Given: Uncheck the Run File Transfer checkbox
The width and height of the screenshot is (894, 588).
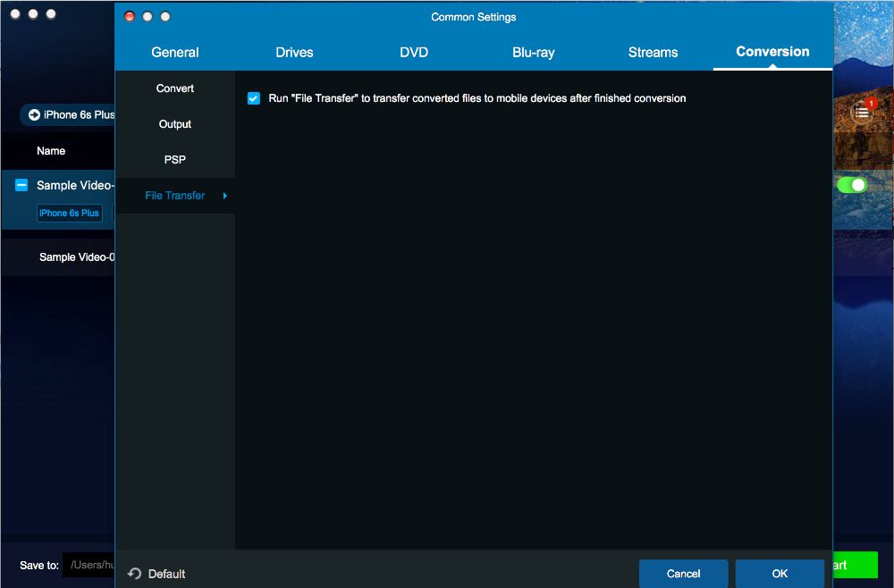Looking at the screenshot, I should pos(254,98).
